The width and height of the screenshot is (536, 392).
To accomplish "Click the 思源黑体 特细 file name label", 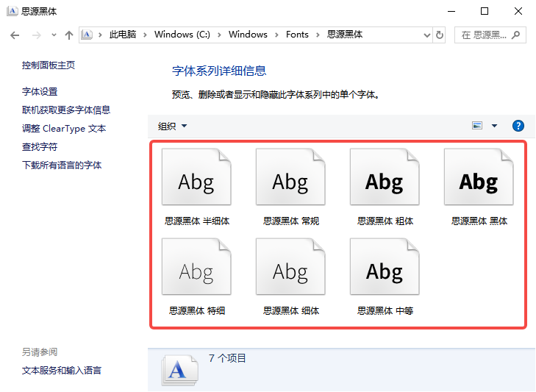I will click(197, 311).
